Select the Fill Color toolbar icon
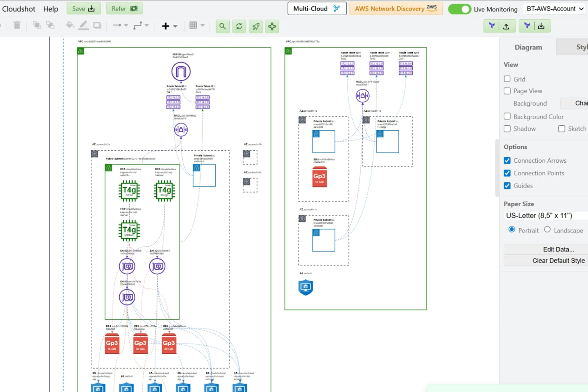Screen dimensions: 588x392 tap(70, 26)
